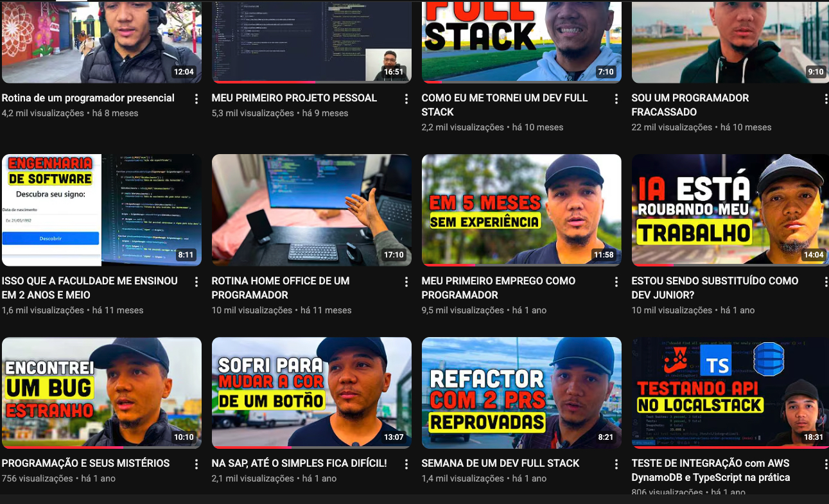This screenshot has width=829, height=504.
Task: Open title NA SAP, ATÉ O SIMPLES FICA DIFÍCIL!
Action: pyautogui.click(x=299, y=464)
